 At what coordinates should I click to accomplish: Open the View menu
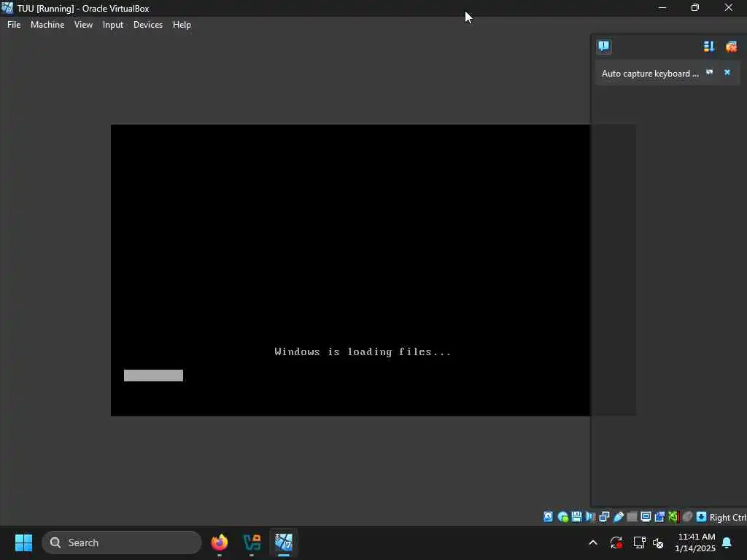(x=83, y=25)
